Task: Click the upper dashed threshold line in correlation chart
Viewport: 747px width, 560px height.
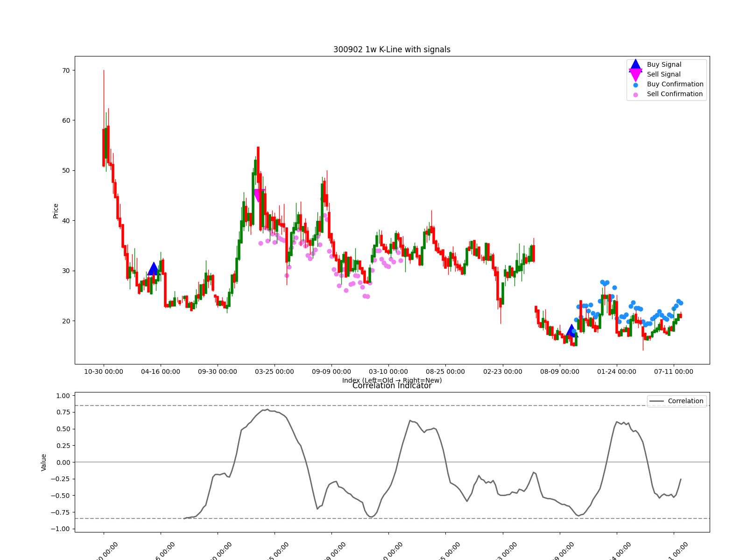Action: (392, 406)
